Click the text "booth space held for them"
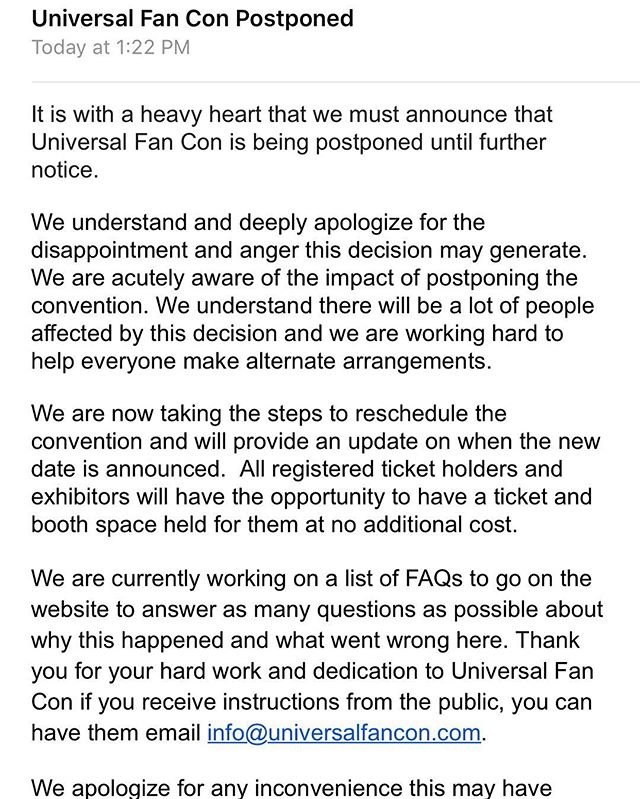The height and width of the screenshot is (799, 640). click(x=150, y=524)
